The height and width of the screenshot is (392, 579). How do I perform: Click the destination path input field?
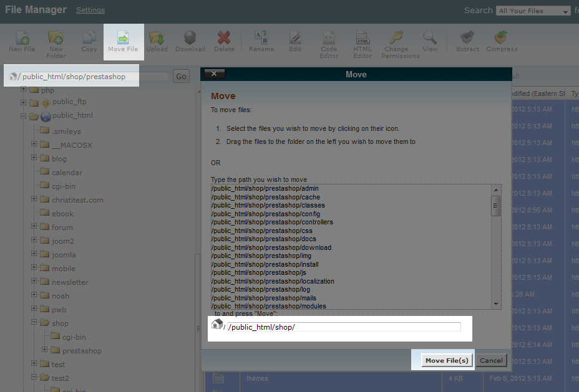344,327
